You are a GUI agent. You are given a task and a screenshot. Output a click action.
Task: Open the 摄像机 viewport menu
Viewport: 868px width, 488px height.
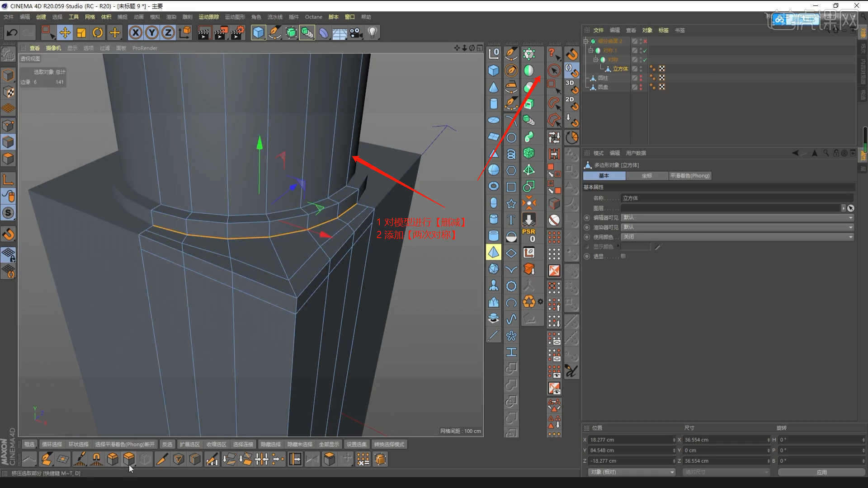(x=53, y=48)
